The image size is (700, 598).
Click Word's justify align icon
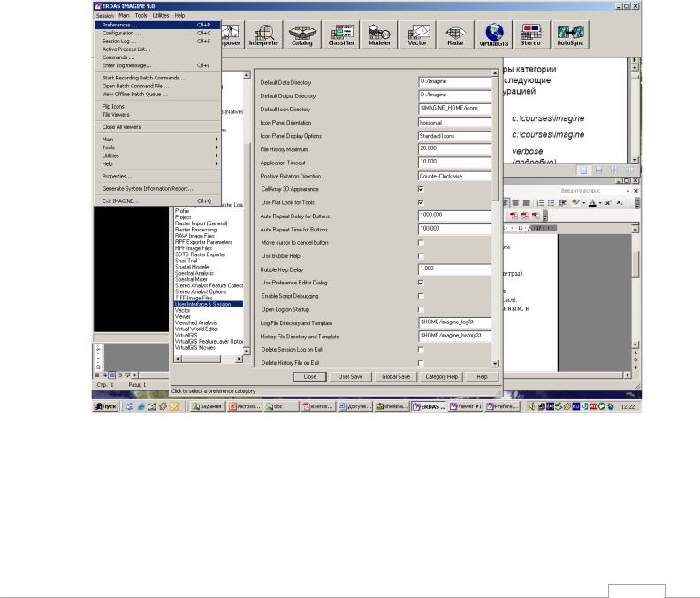click(527, 203)
